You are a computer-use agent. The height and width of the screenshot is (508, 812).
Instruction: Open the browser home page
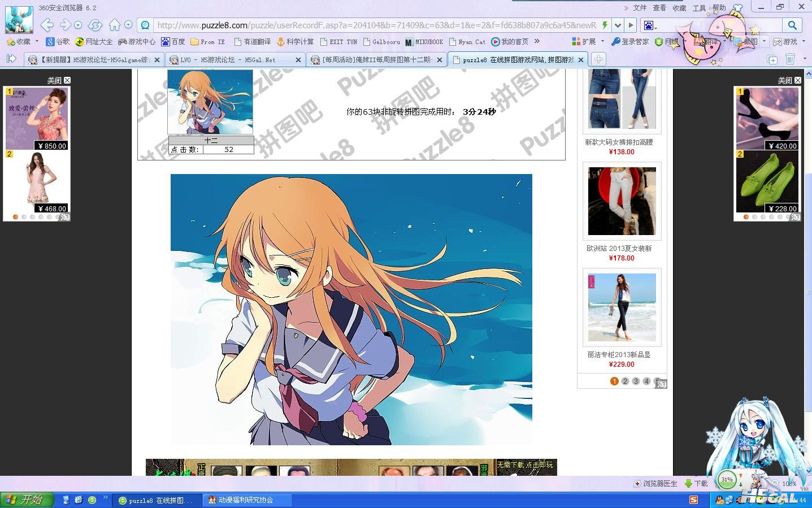(x=115, y=25)
